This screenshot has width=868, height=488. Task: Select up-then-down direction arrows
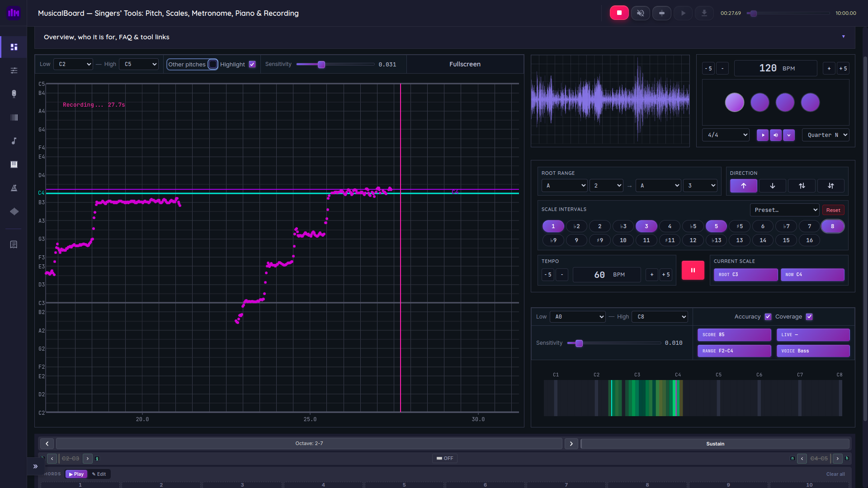[x=802, y=186]
